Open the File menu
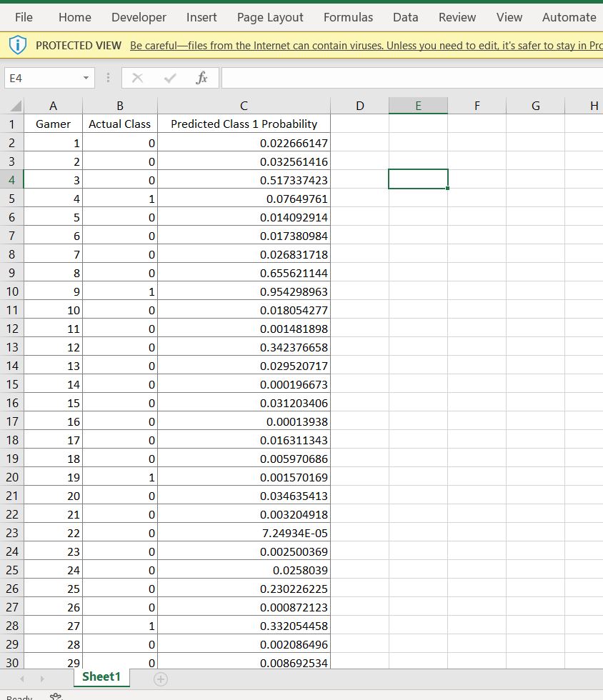 click(24, 17)
